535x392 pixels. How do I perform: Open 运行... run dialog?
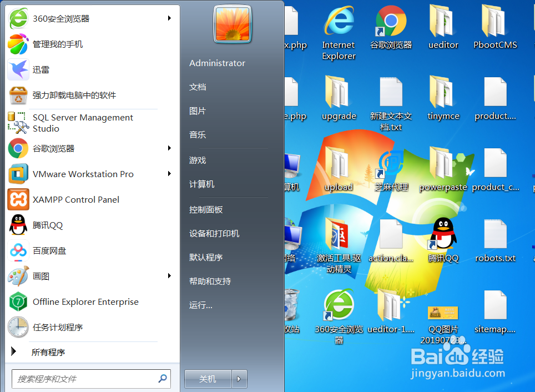[x=201, y=305]
